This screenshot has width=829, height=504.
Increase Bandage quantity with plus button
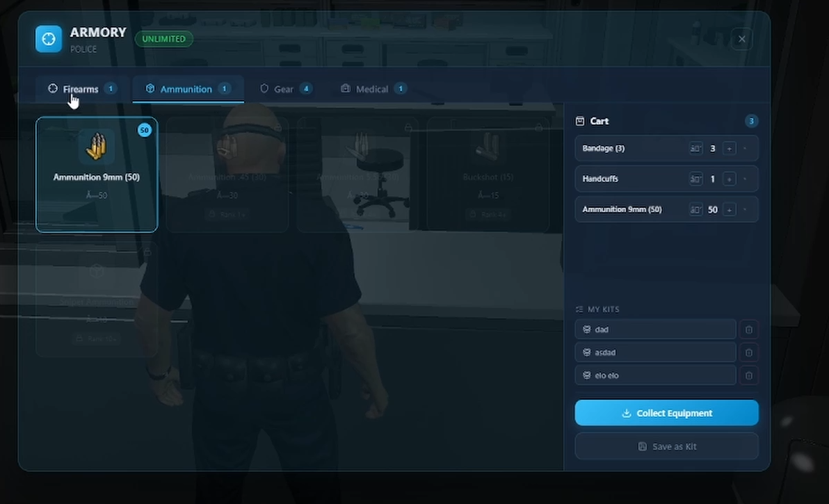[x=729, y=149]
